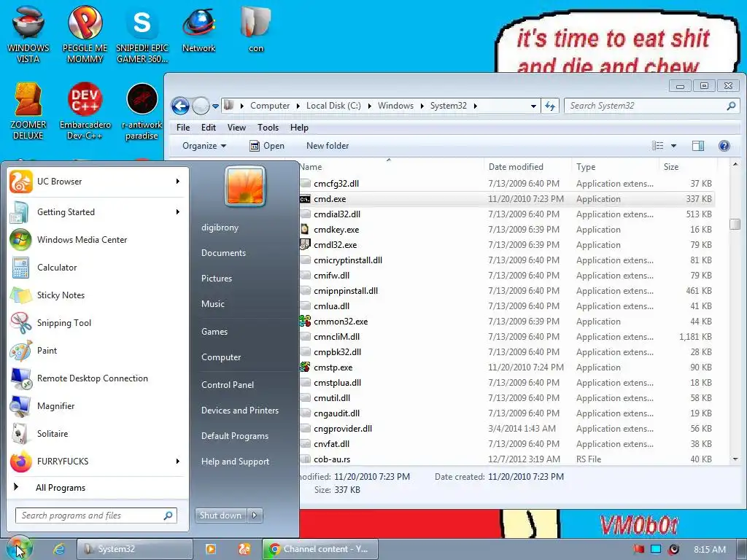Open the recent pages dropdown next to Forward
The height and width of the screenshot is (560, 747).
tap(215, 106)
